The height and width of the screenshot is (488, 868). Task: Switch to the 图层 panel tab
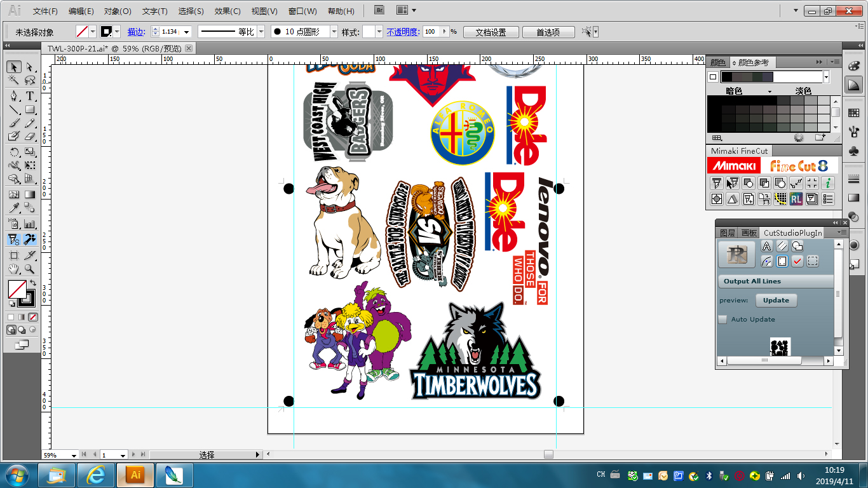728,233
